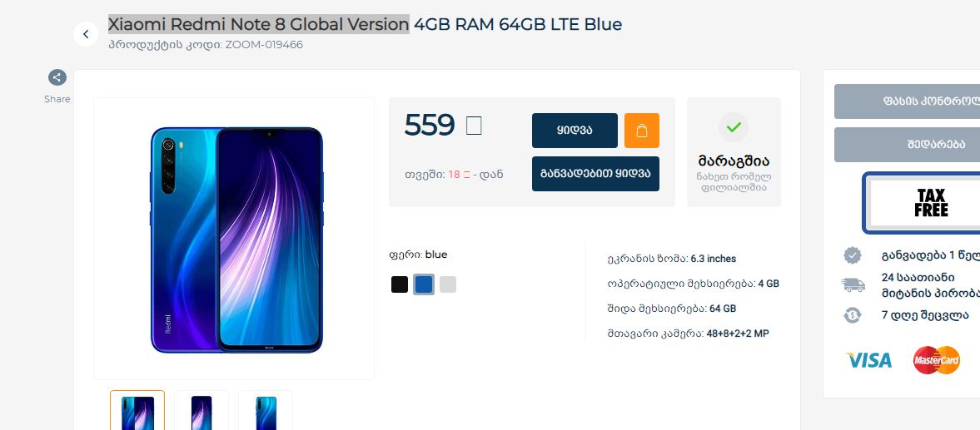
Task: Click the MasterCard logo
Action: [x=936, y=360]
